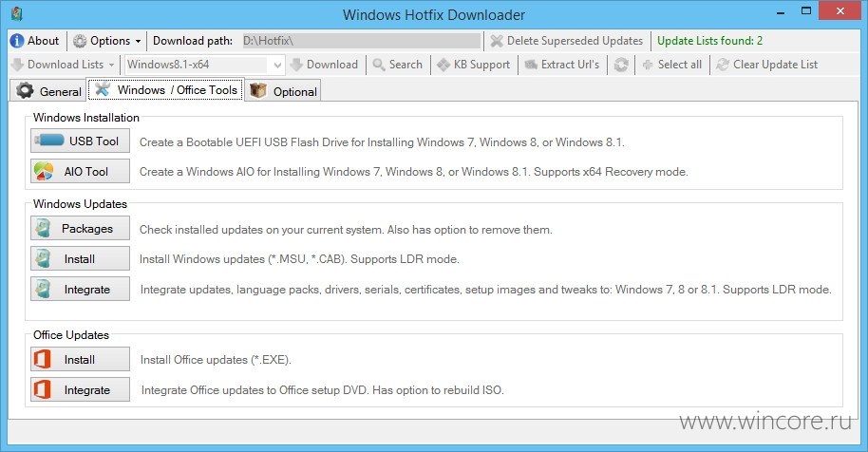Click 'Install Windows updates (*.MSU, *.CAB)' text
The width and height of the screenshot is (868, 452).
click(299, 259)
